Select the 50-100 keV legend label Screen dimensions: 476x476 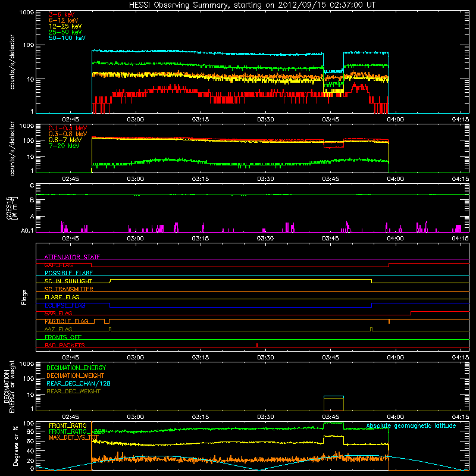(67, 38)
